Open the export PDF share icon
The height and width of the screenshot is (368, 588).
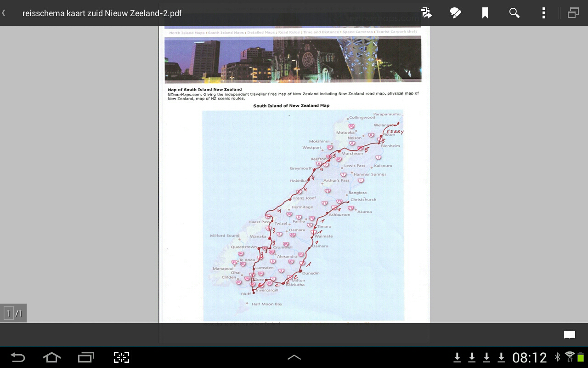426,13
